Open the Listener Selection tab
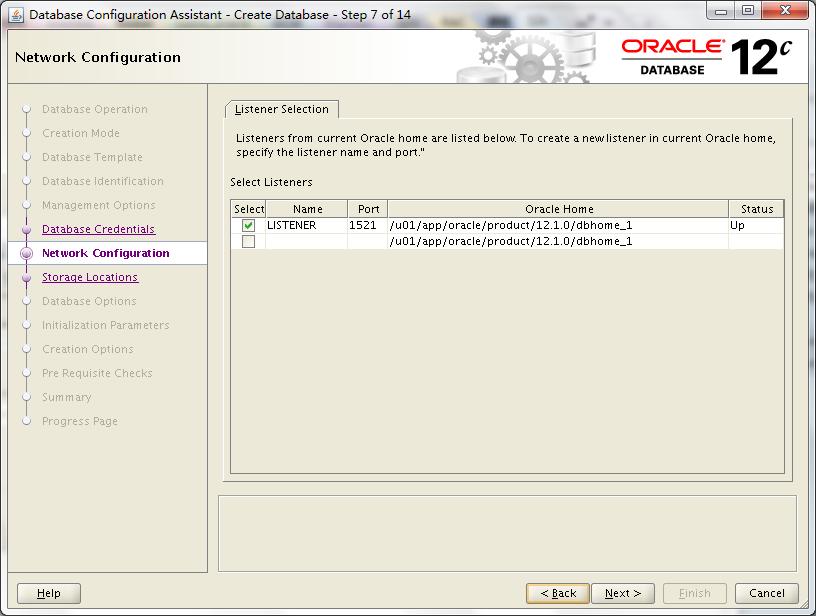Viewport: 816px width, 616px height. (282, 109)
